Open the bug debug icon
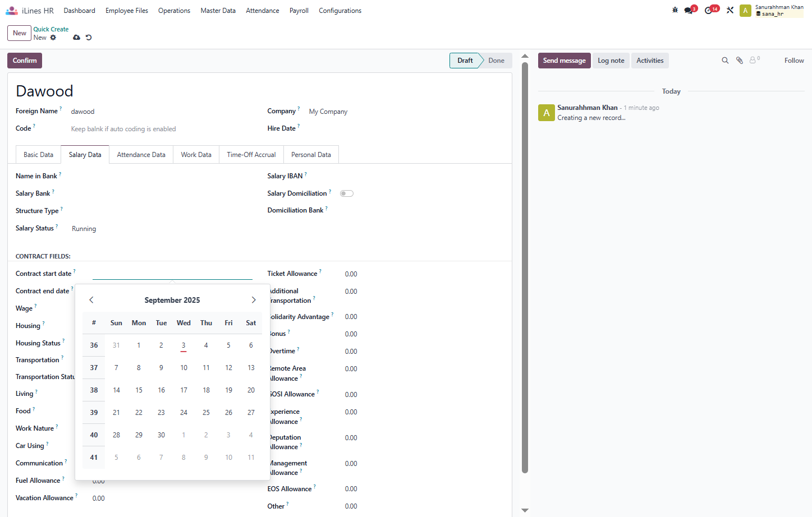The height and width of the screenshot is (517, 812). point(675,10)
